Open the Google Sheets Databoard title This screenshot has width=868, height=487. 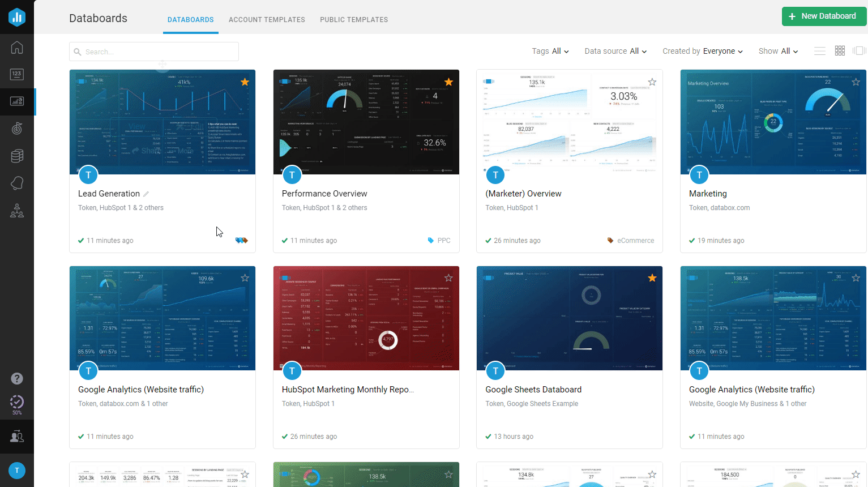[x=533, y=390]
